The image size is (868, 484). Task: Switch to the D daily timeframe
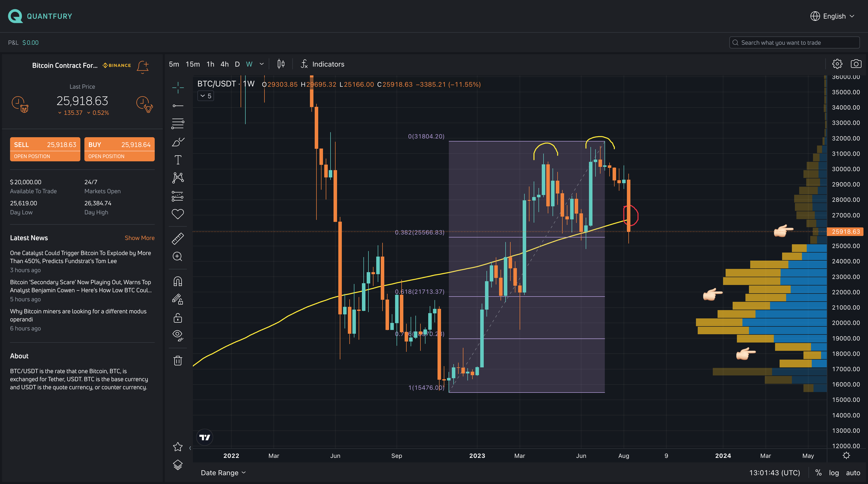point(237,64)
